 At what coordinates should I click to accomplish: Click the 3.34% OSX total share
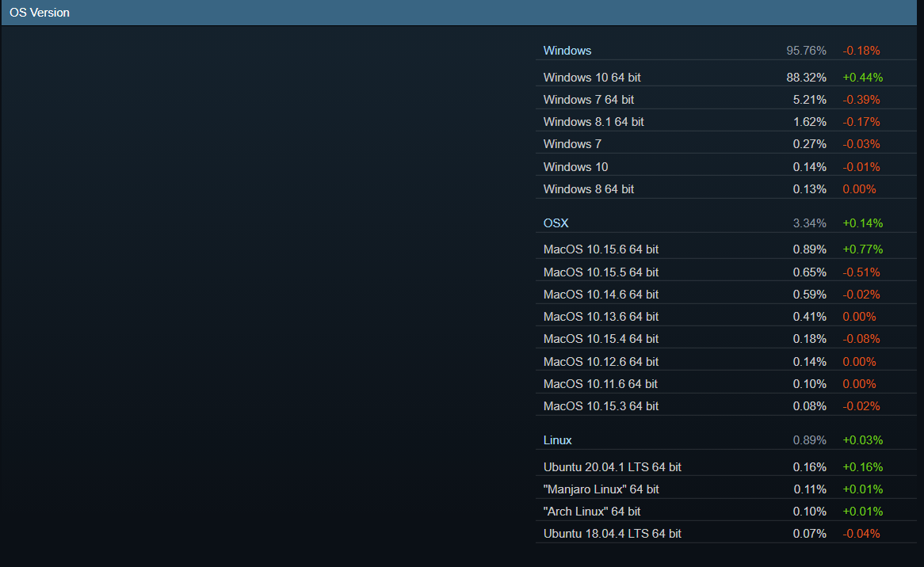tap(809, 223)
